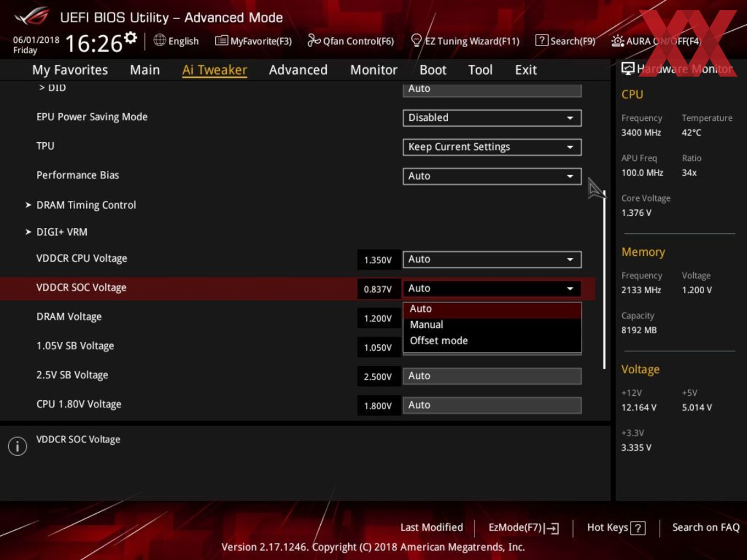Open Qfan Control(F6) label
Viewport: 747px width, 560px height.
[x=358, y=41]
